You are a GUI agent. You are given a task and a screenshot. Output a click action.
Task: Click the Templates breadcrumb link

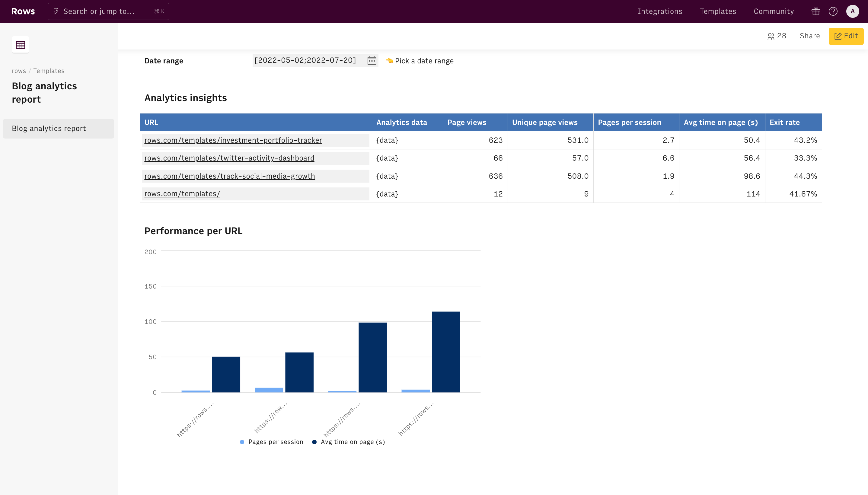[x=49, y=71]
